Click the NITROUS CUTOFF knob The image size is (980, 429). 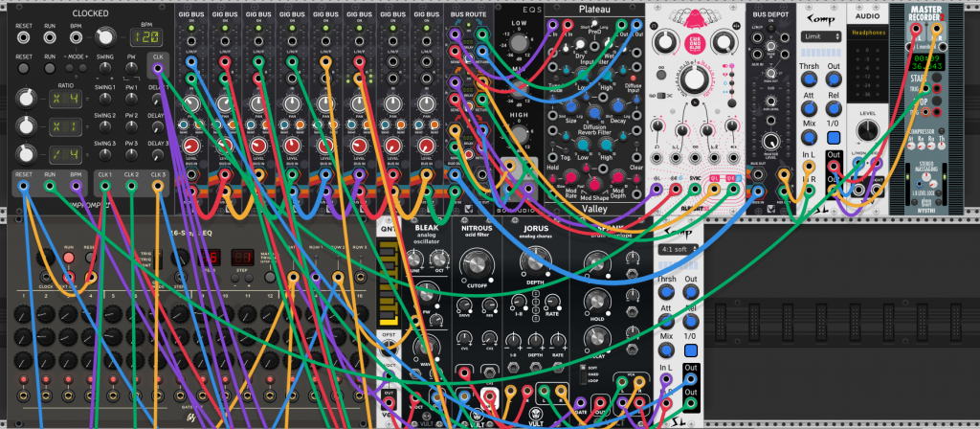pos(477,265)
